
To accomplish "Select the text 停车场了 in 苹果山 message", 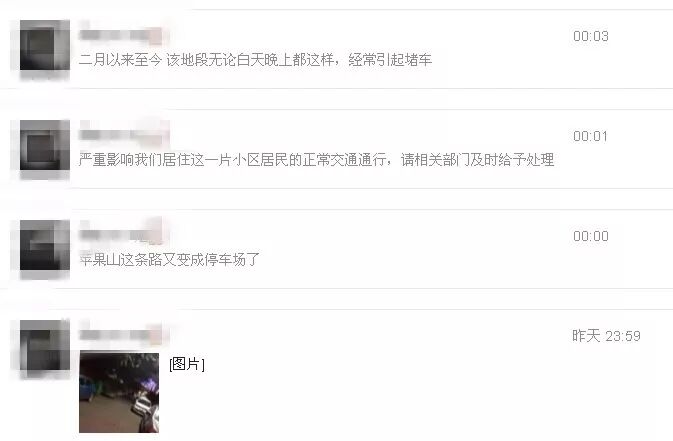I will point(232,260).
